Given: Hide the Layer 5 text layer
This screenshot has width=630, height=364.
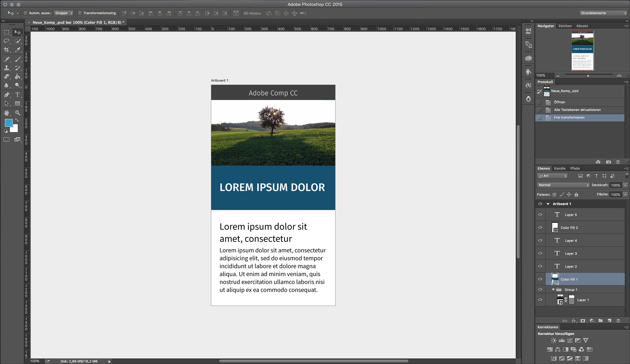Looking at the screenshot, I should 540,215.
